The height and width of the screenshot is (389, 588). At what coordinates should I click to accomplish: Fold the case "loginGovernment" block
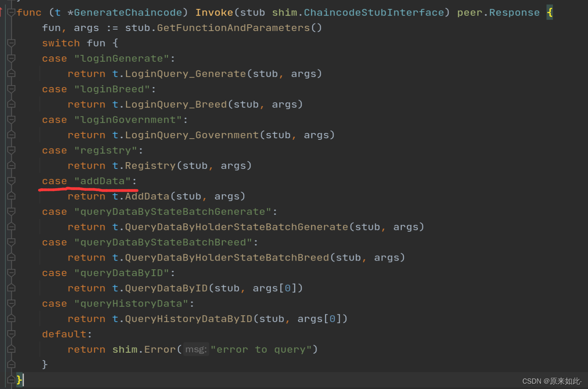11,120
